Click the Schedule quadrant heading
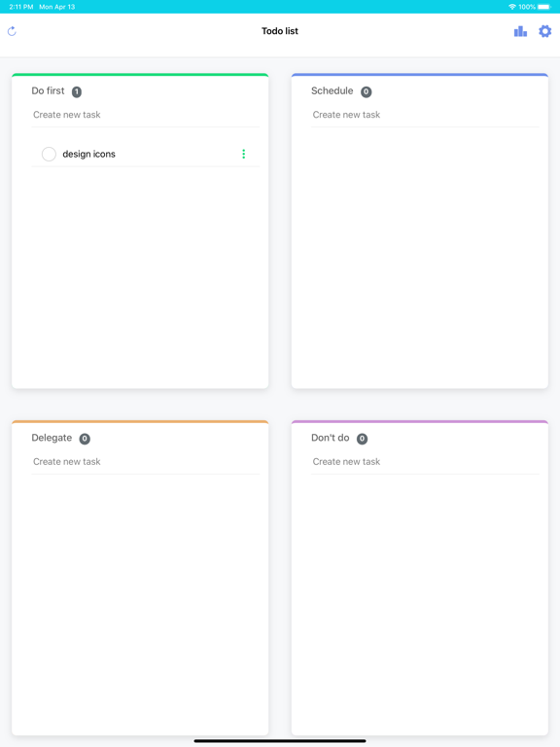 [x=332, y=90]
